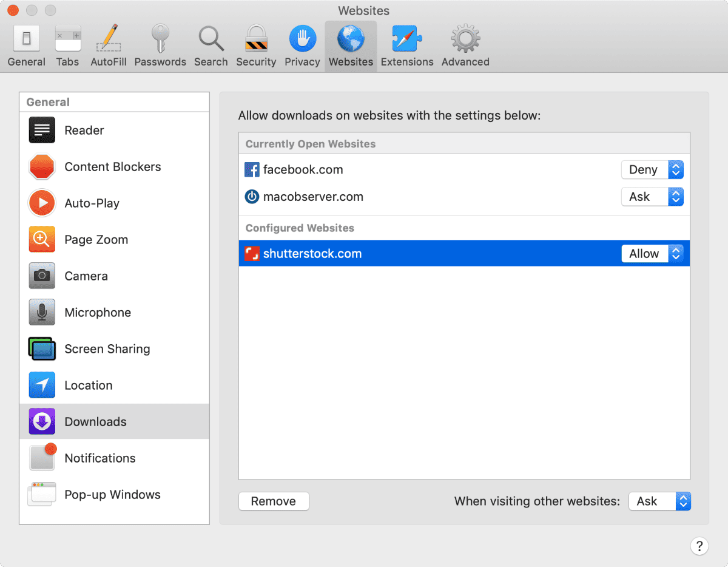The image size is (728, 567).
Task: Change facebook.com Deny dropdown
Action: tap(652, 170)
